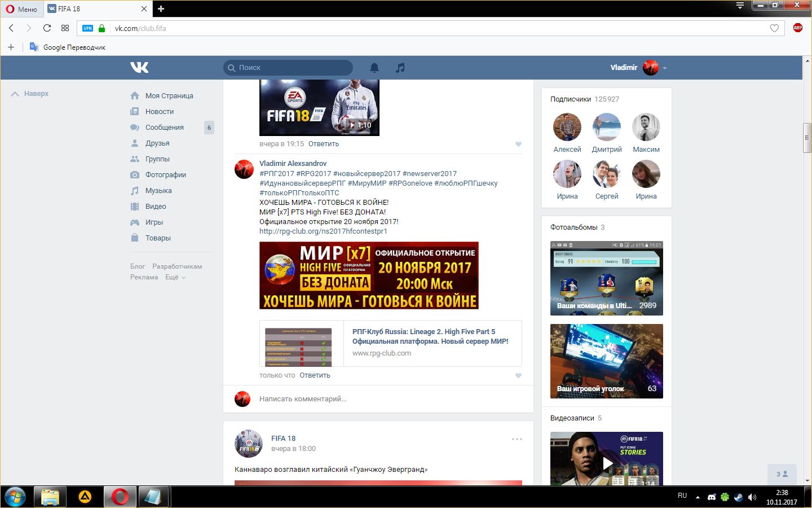Add page to bookmarks with heart icon

(x=774, y=28)
